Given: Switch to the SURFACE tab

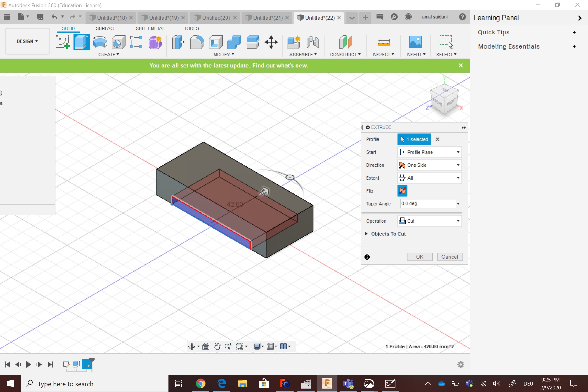Looking at the screenshot, I should (106, 29).
